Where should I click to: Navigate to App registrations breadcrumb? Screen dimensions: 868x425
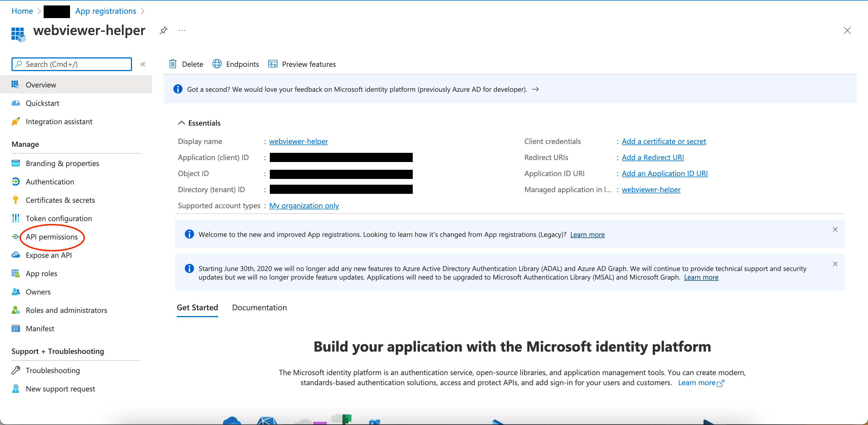point(105,11)
